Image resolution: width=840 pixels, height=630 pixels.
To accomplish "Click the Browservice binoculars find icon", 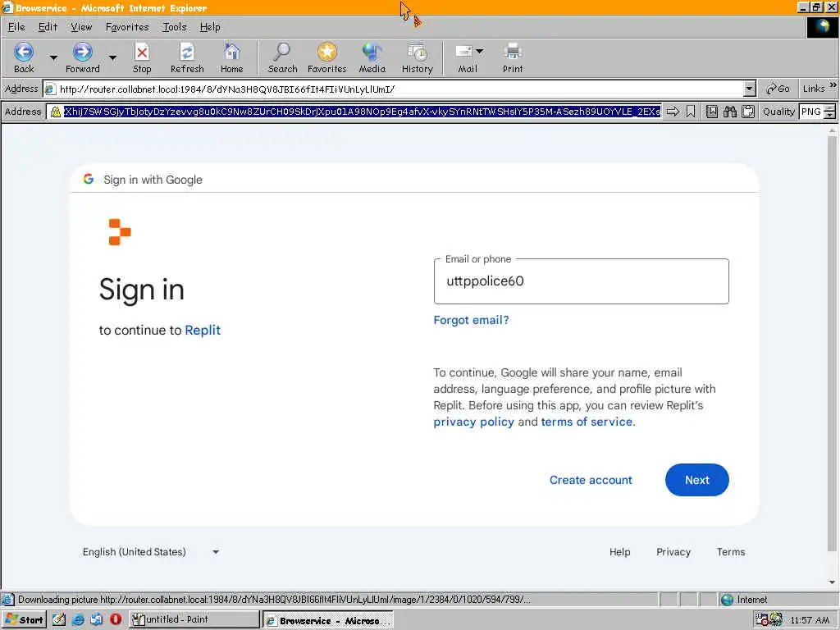I will point(729,112).
